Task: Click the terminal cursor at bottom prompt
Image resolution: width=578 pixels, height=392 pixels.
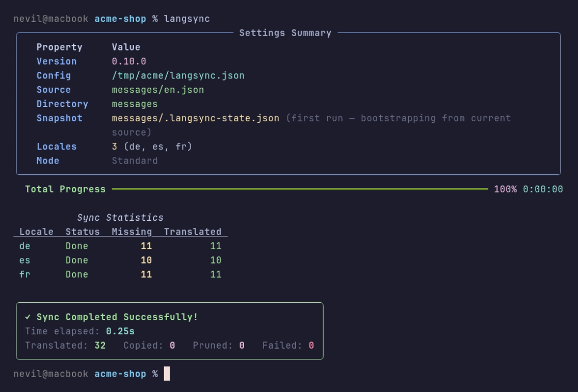Action: (167, 373)
